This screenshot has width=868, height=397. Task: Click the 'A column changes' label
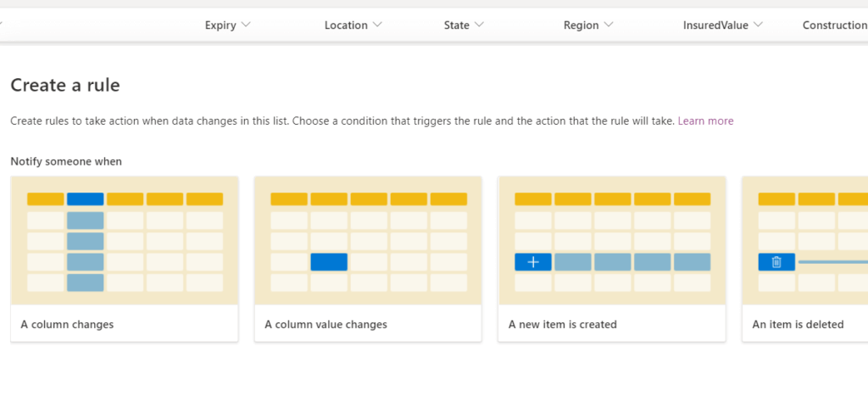point(67,324)
